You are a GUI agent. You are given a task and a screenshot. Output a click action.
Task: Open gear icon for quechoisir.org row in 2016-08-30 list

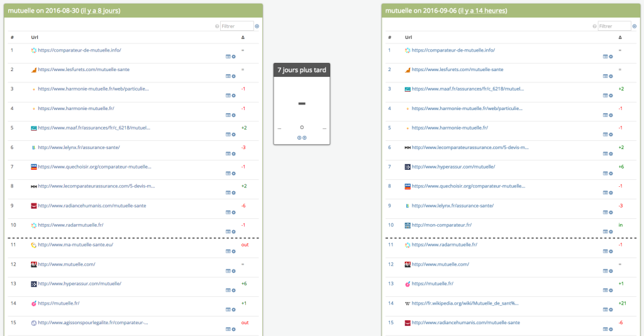234,173
